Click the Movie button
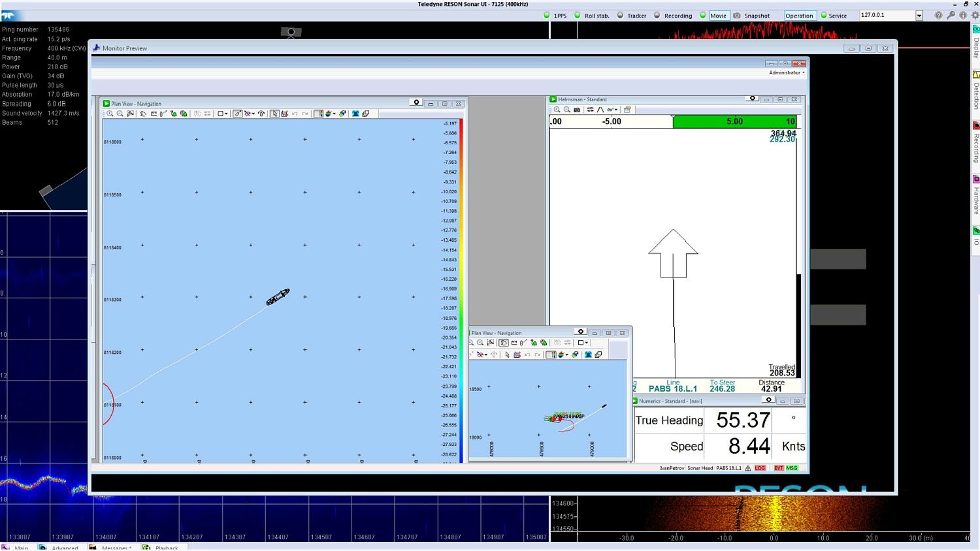 (718, 16)
